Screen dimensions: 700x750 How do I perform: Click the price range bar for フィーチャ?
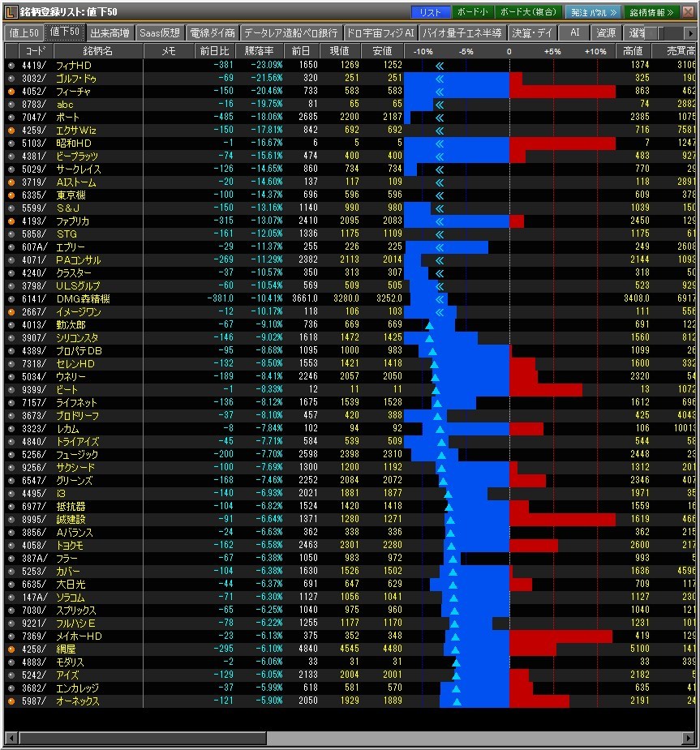(509, 92)
